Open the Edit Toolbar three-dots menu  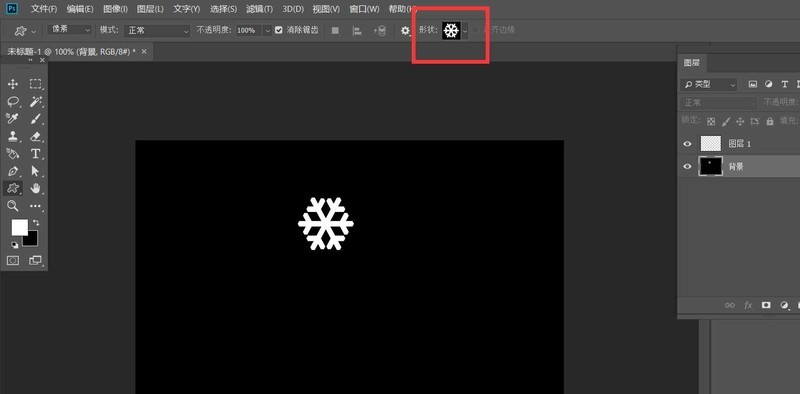[x=35, y=206]
